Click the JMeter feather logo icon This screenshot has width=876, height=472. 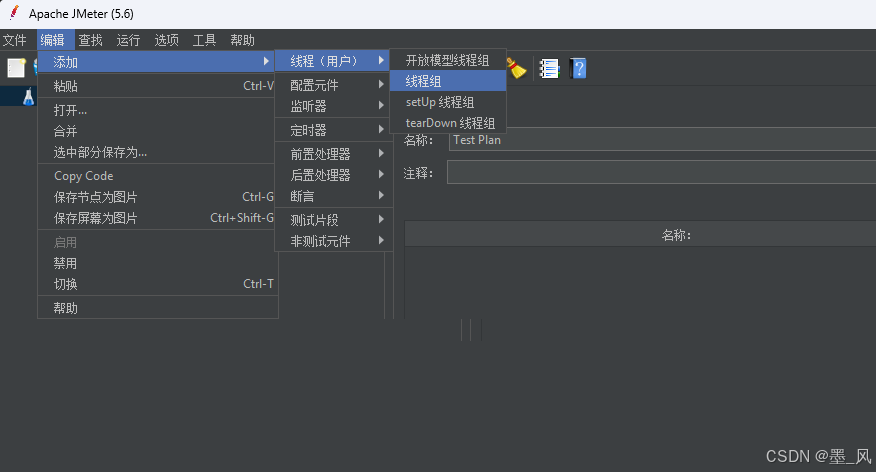pyautogui.click(x=14, y=13)
